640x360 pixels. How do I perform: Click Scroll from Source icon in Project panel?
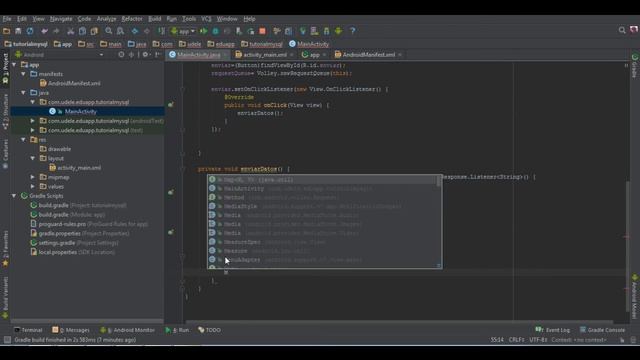121,55
